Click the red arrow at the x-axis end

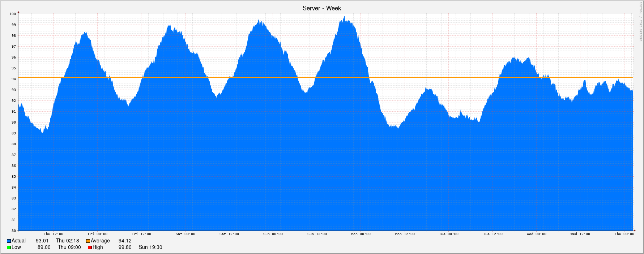tap(634, 230)
